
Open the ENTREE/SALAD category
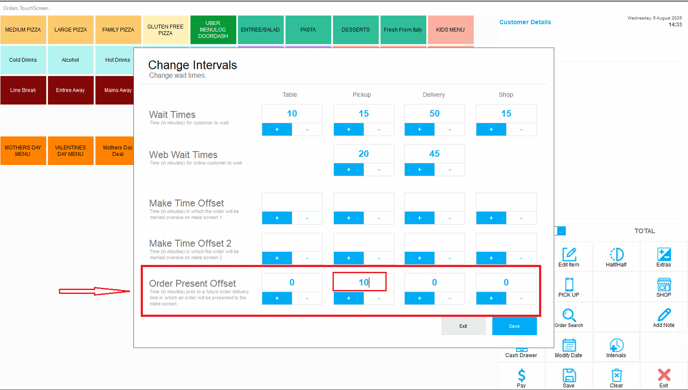(261, 30)
